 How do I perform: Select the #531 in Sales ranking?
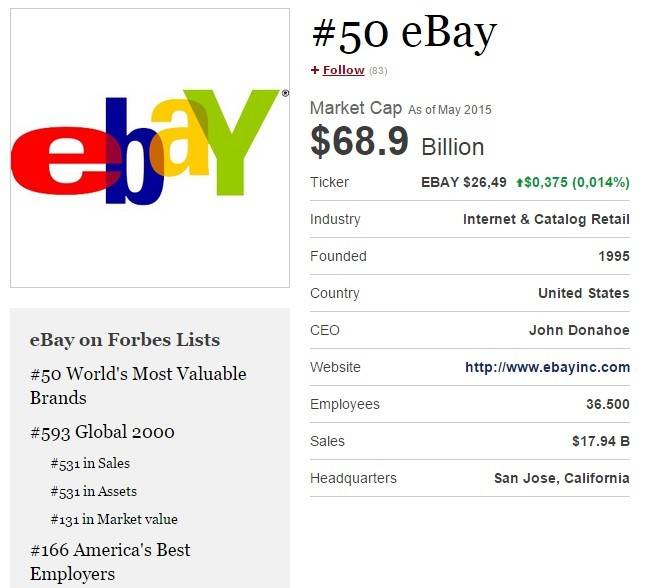coord(90,463)
